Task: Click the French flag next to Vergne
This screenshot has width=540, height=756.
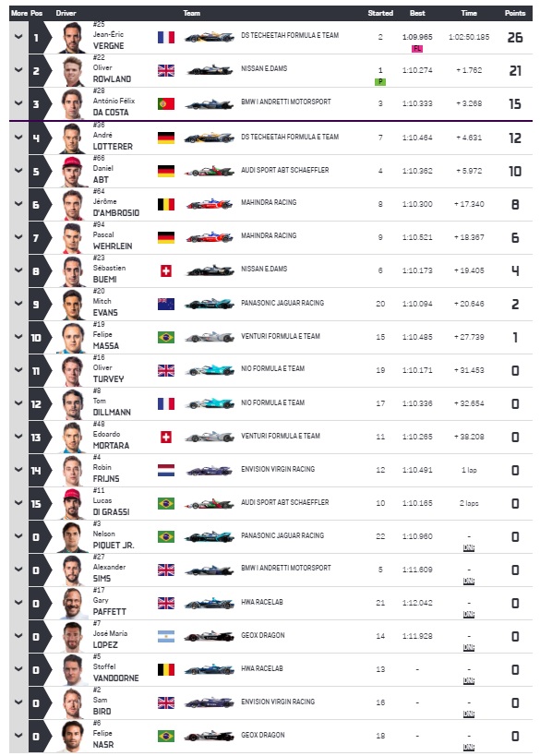Action: [166, 37]
